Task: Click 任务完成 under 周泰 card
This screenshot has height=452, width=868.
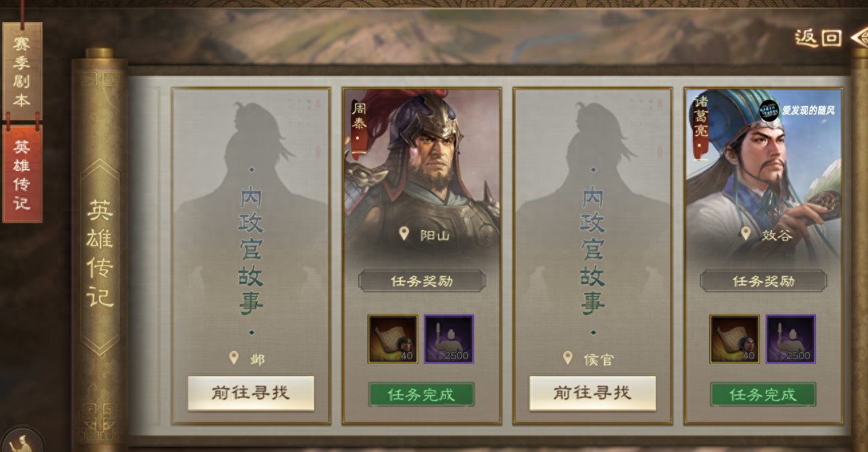Action: pos(421,394)
